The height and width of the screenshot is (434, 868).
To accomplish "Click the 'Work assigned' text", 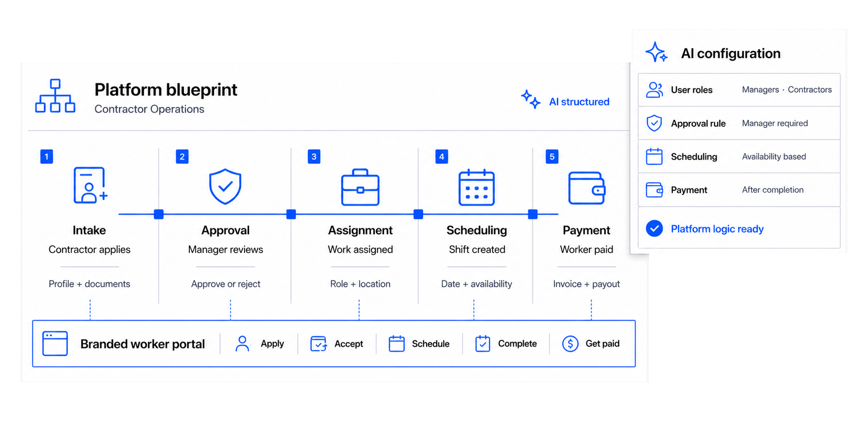I will [360, 250].
